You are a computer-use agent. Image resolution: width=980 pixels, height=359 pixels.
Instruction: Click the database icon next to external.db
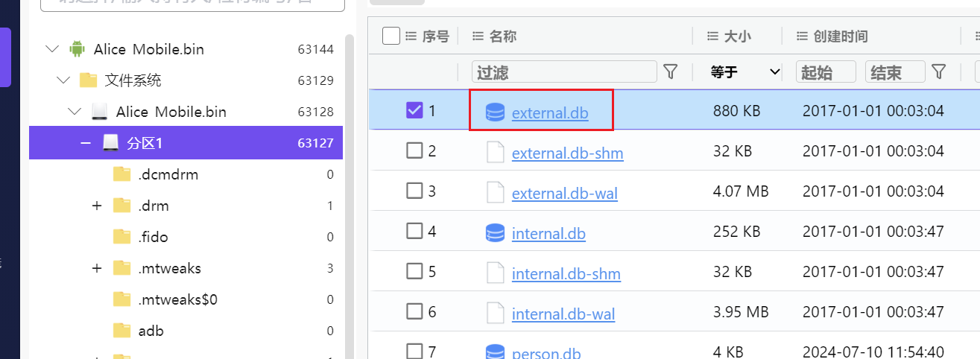(x=495, y=112)
